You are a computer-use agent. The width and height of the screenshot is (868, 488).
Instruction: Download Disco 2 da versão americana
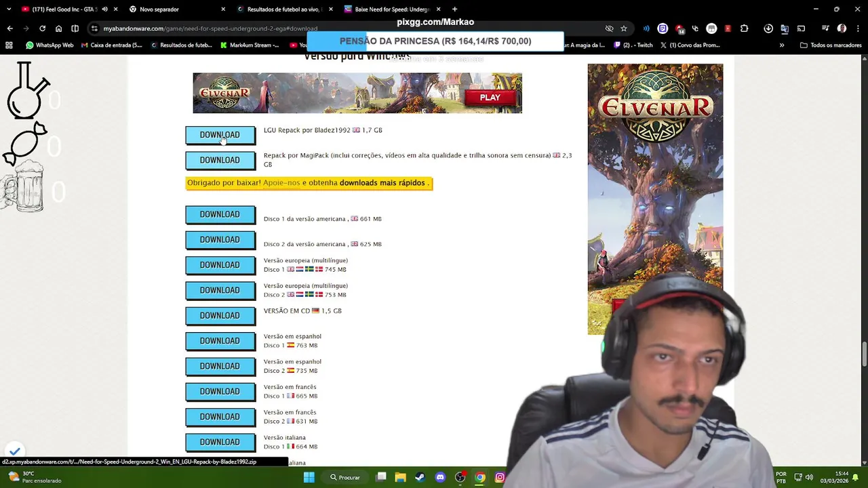(x=220, y=239)
